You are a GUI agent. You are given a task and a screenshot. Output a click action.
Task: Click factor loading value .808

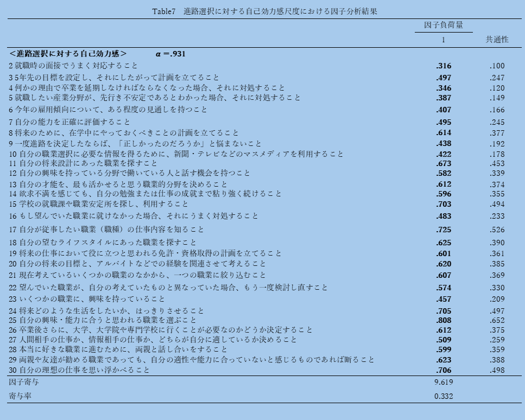(443, 320)
